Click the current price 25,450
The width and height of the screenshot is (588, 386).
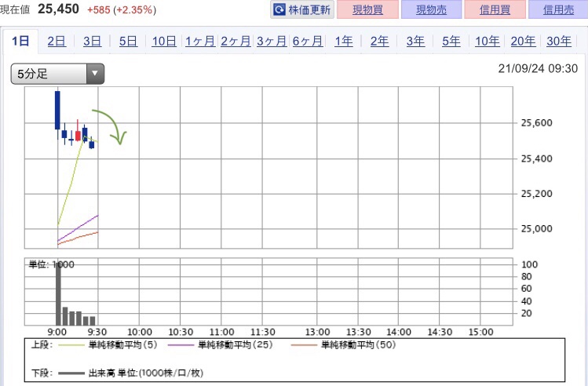coord(59,9)
